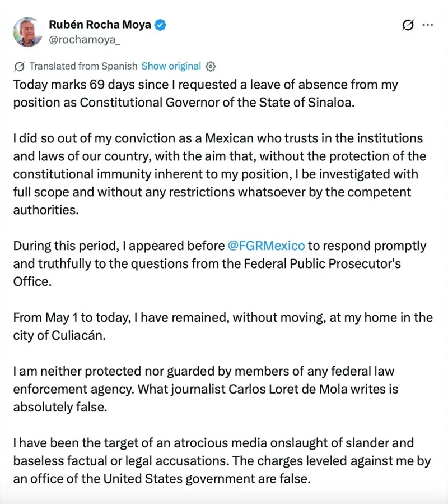This screenshot has width=448, height=504.
Task: Click the blue verified badge
Action: (160, 25)
